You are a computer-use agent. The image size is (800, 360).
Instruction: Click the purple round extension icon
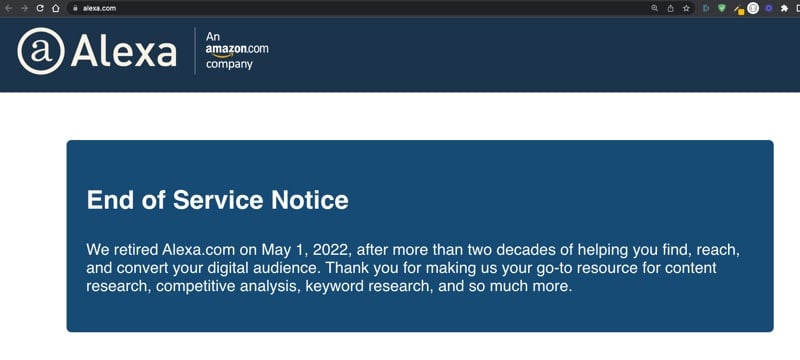769,8
